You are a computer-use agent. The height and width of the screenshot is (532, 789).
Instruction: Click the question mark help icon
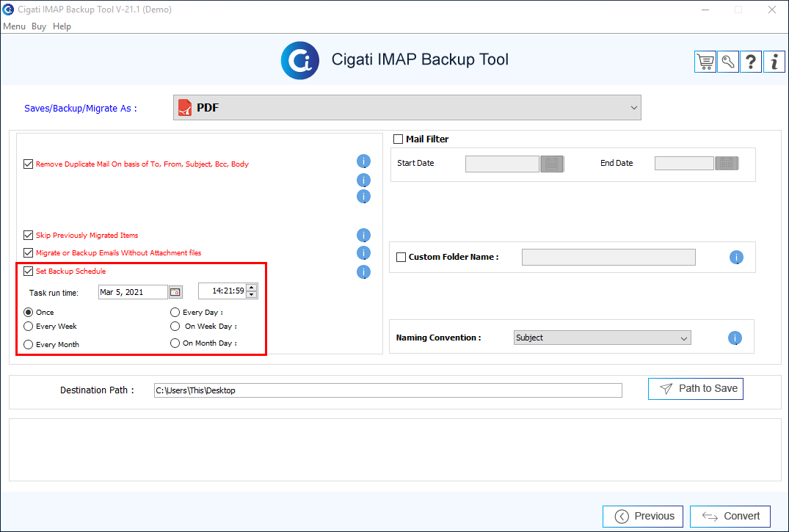[x=751, y=62]
